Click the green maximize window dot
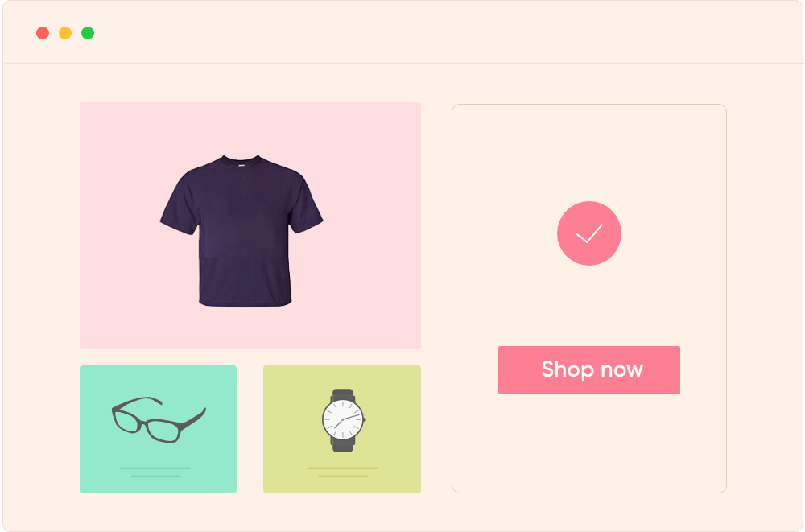 tap(88, 33)
